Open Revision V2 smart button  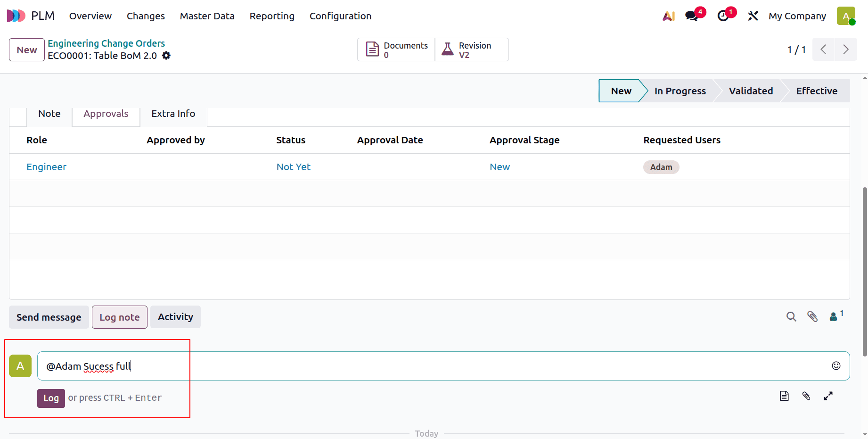coord(472,50)
